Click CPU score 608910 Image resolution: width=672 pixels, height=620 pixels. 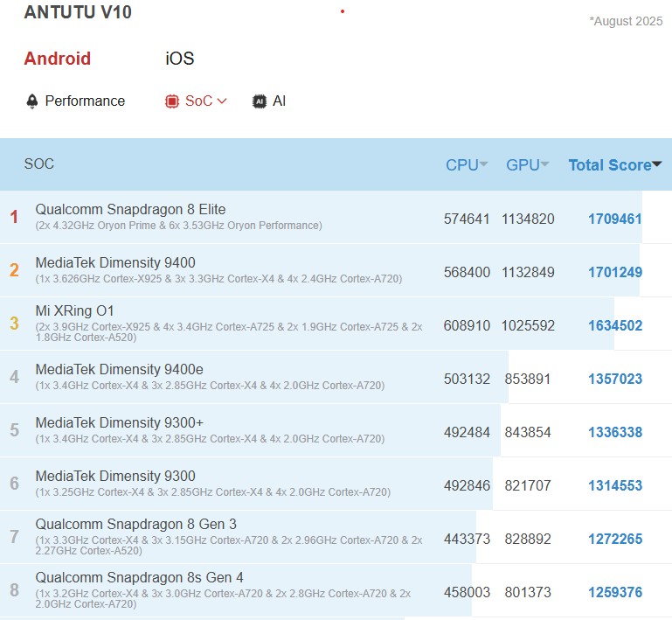467,326
